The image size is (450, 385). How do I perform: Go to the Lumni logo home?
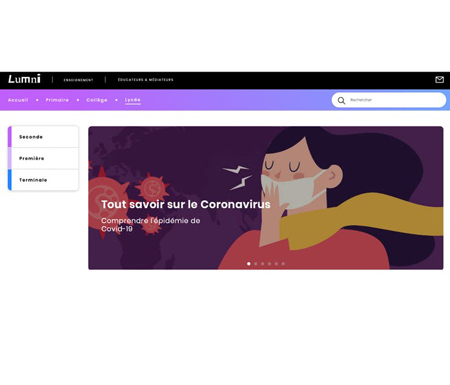click(24, 79)
